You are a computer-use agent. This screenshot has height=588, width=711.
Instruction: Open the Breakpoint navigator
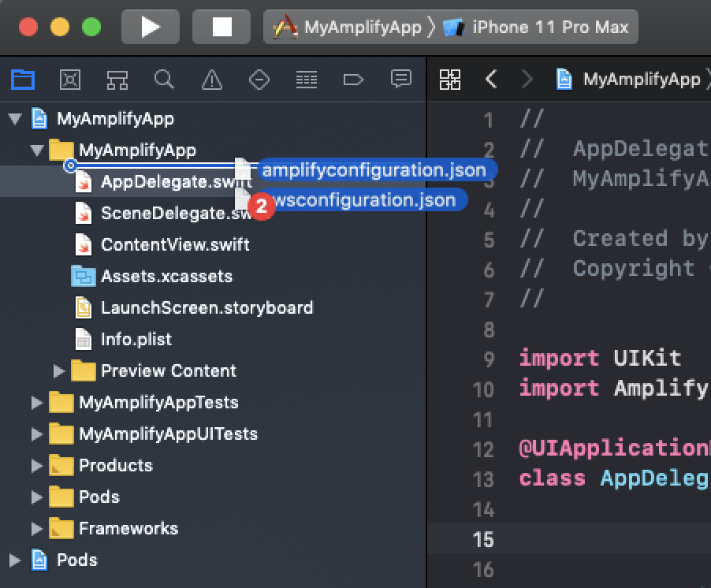click(353, 80)
